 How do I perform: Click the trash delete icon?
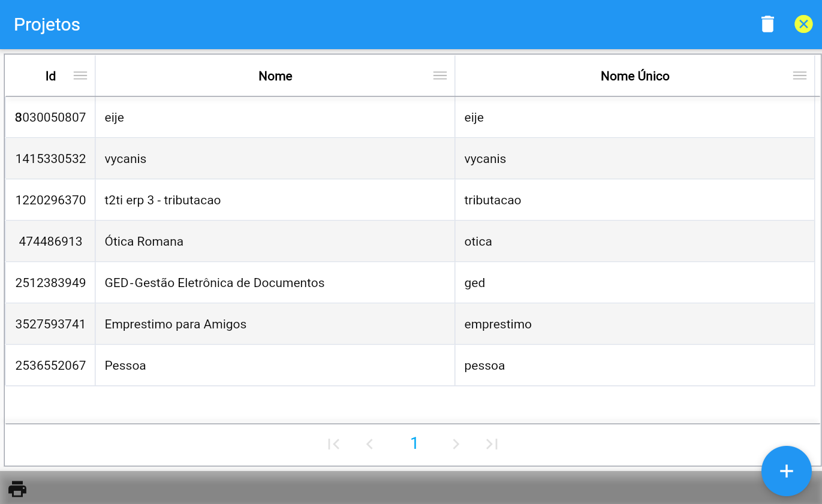pyautogui.click(x=767, y=24)
